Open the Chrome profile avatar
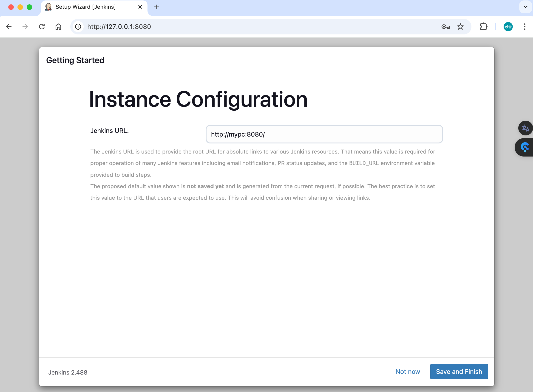Screen dimensions: 533x392 508,27
